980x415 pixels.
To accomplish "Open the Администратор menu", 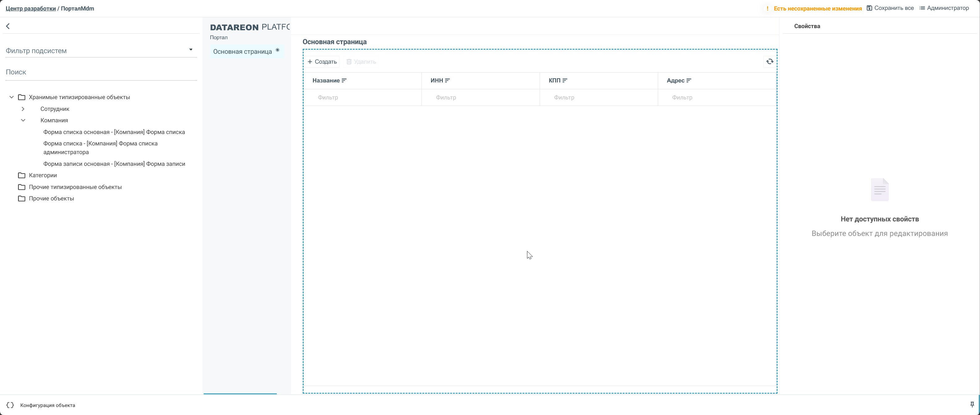I will pos(944,8).
